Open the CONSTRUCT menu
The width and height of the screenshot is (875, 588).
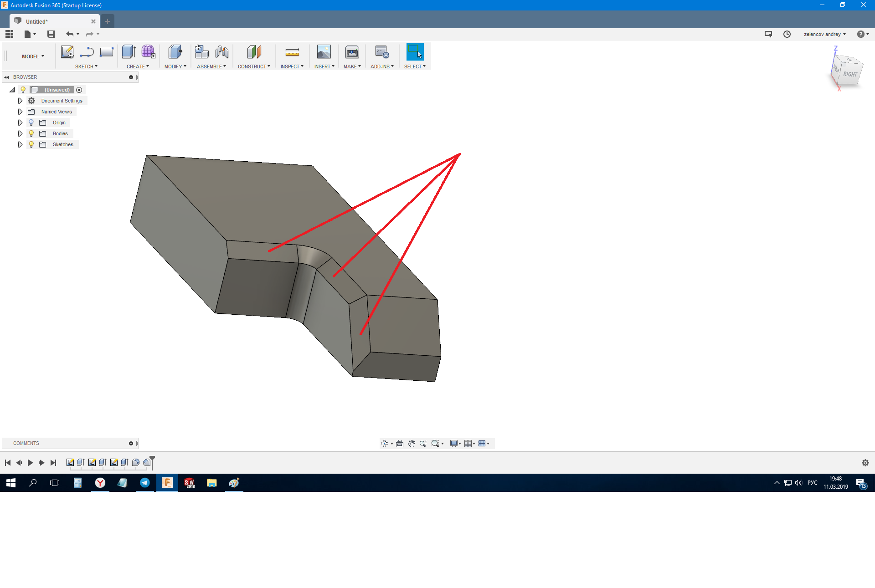coord(254,66)
